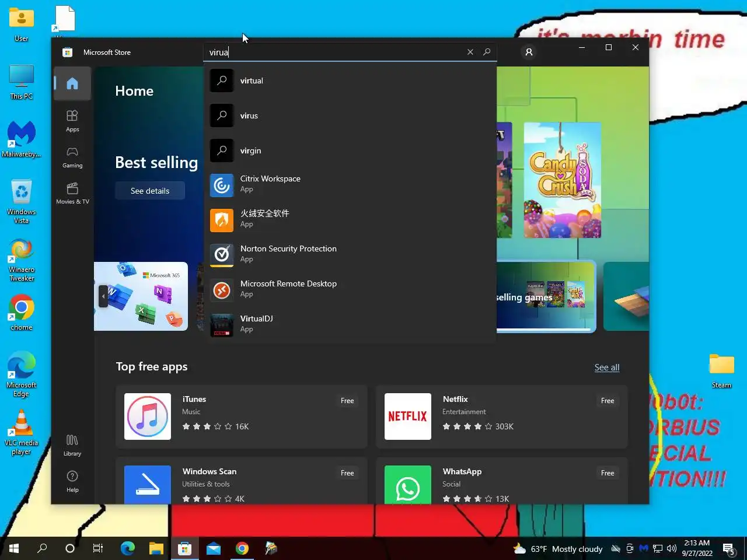Open the Gaming section in sidebar
The width and height of the screenshot is (747, 560).
coord(72,157)
